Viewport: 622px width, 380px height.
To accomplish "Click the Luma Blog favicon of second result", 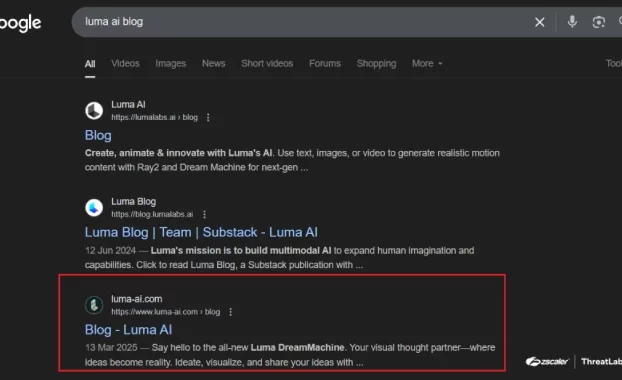I will click(x=94, y=207).
